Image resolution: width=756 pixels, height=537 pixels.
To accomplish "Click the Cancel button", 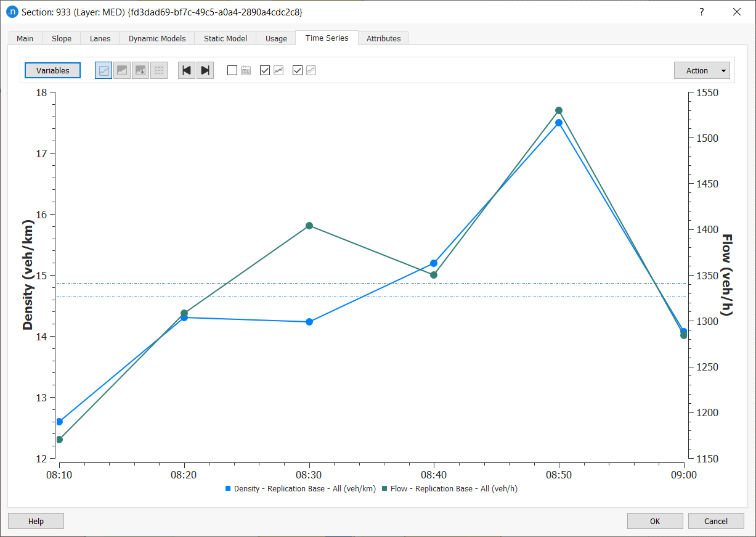I will (715, 521).
